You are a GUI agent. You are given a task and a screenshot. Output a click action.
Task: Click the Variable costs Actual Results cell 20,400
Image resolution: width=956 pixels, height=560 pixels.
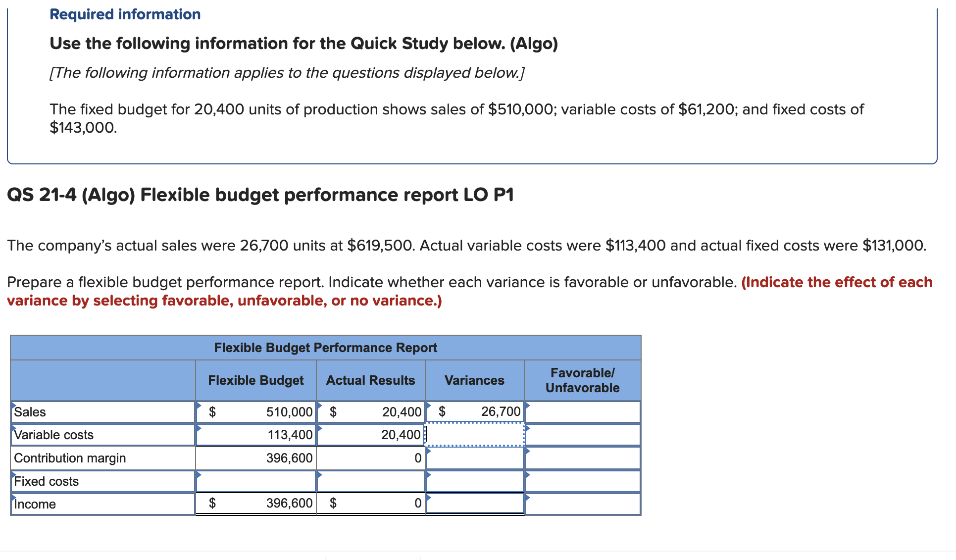[370, 435]
